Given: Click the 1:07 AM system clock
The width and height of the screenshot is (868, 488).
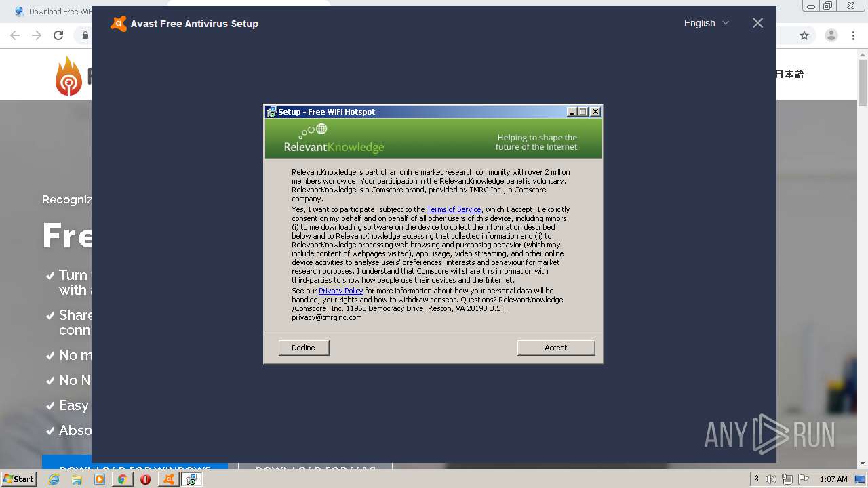Looking at the screenshot, I should pos(833,479).
